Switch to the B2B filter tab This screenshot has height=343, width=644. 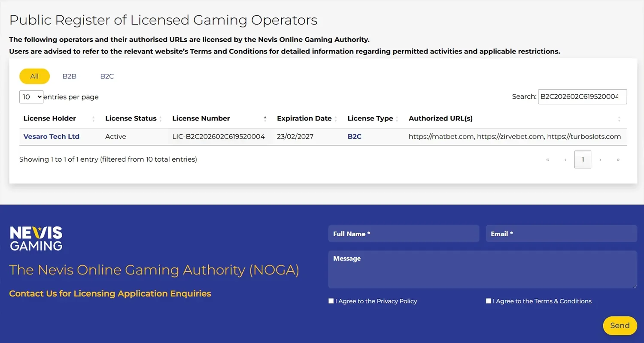[x=70, y=76]
